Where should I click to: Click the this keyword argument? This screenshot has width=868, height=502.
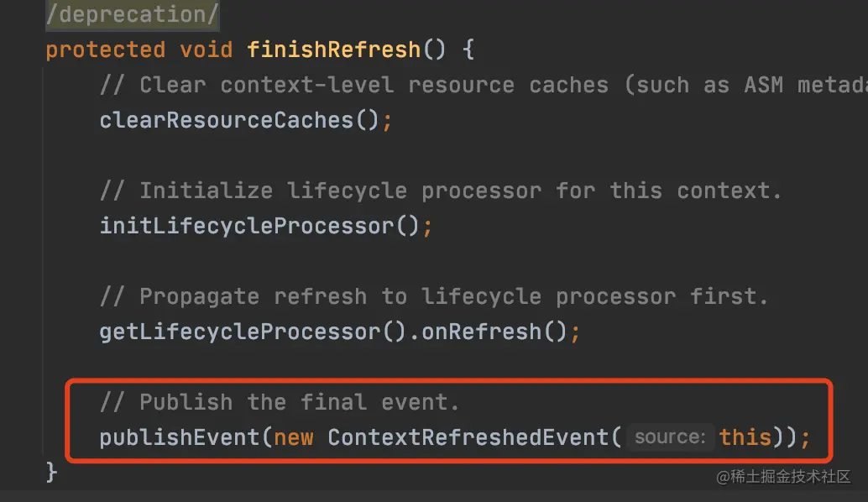pyautogui.click(x=745, y=437)
